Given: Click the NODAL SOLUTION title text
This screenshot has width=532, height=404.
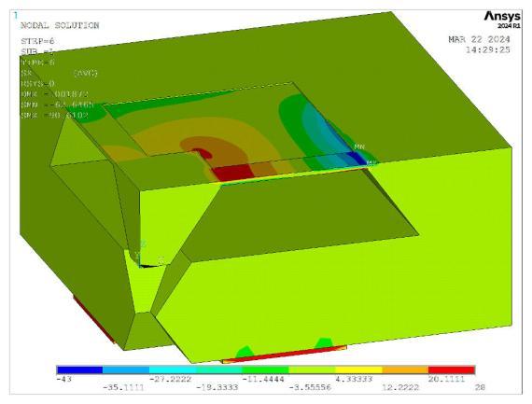Looking at the screenshot, I should point(60,25).
